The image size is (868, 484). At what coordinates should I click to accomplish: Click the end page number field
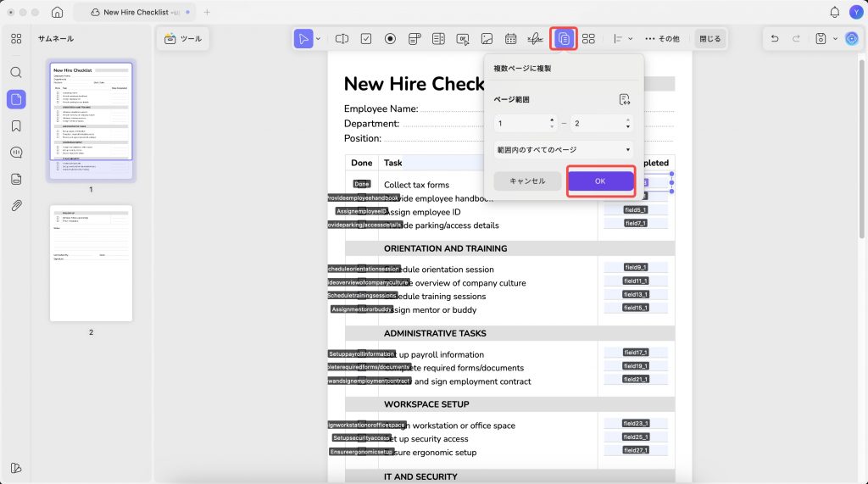[602, 123]
